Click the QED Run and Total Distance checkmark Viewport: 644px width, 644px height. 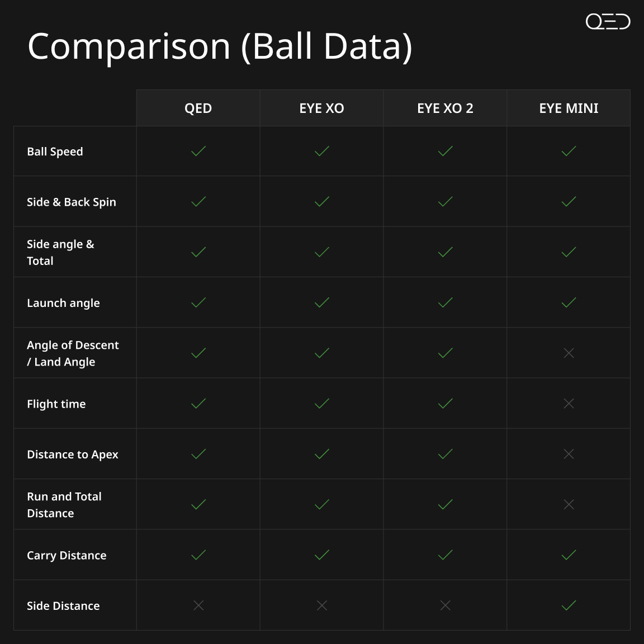click(x=198, y=504)
